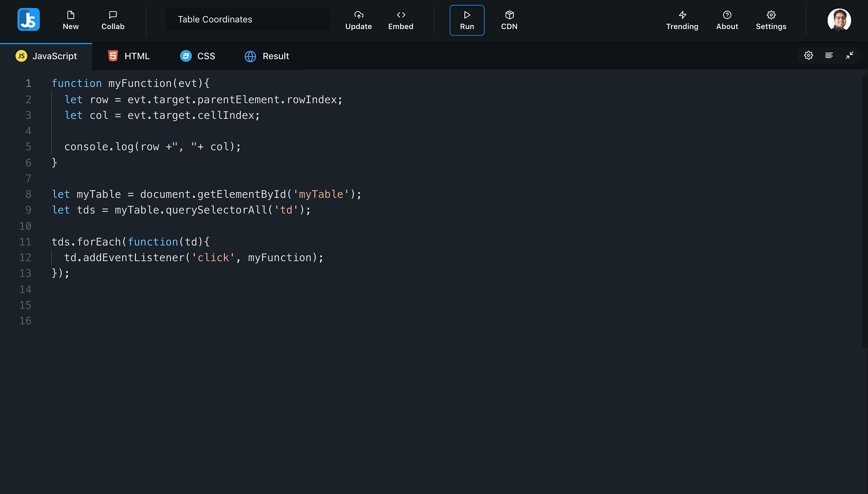
Task: Open the About page
Action: tap(727, 20)
